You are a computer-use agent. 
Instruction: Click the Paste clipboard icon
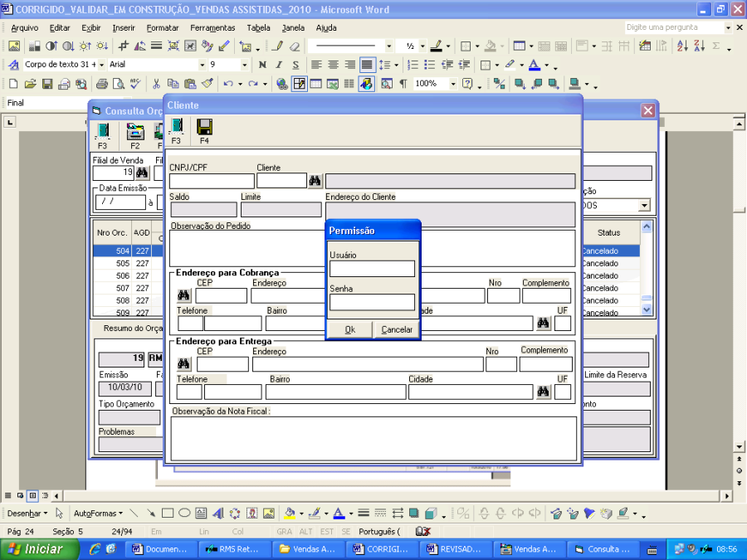tap(190, 85)
